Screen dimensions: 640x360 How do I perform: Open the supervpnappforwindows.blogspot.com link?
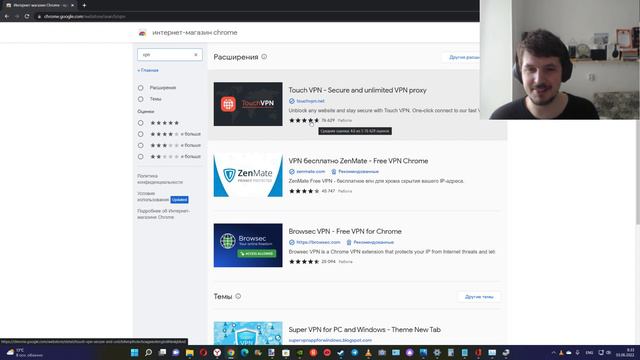coord(330,340)
